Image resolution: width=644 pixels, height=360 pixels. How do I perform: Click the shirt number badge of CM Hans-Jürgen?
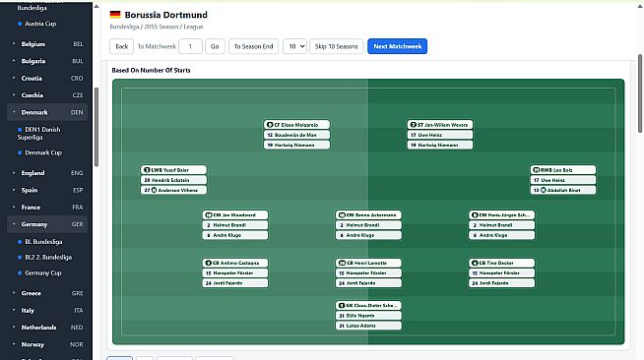coord(475,214)
